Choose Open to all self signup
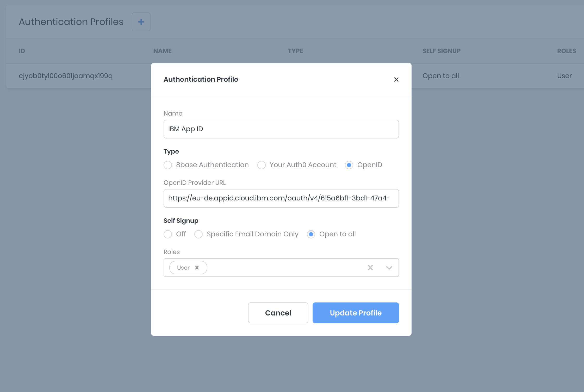This screenshot has width=584, height=392. 311,234
